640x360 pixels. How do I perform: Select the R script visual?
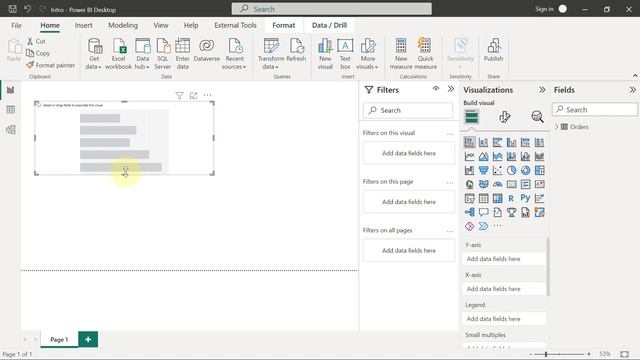(x=511, y=198)
